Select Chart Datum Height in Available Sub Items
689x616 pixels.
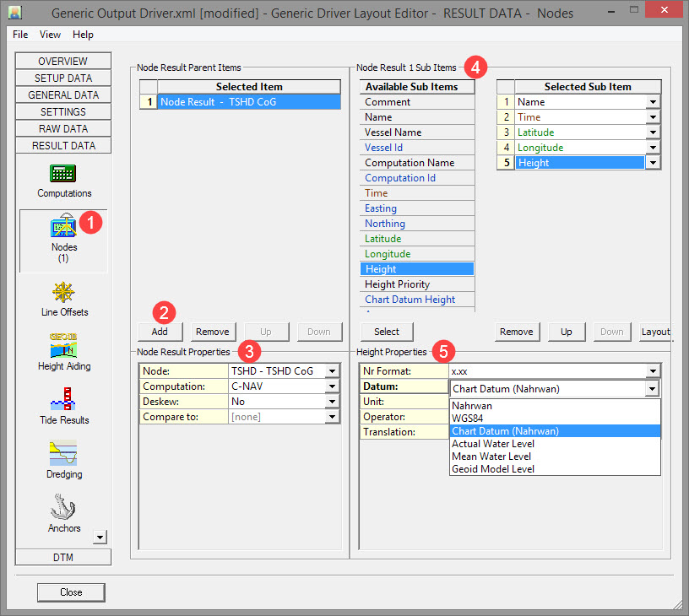point(410,300)
